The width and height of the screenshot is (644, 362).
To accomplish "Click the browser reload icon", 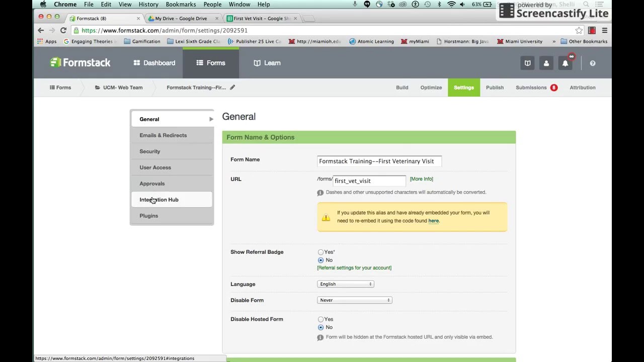I will click(63, 30).
